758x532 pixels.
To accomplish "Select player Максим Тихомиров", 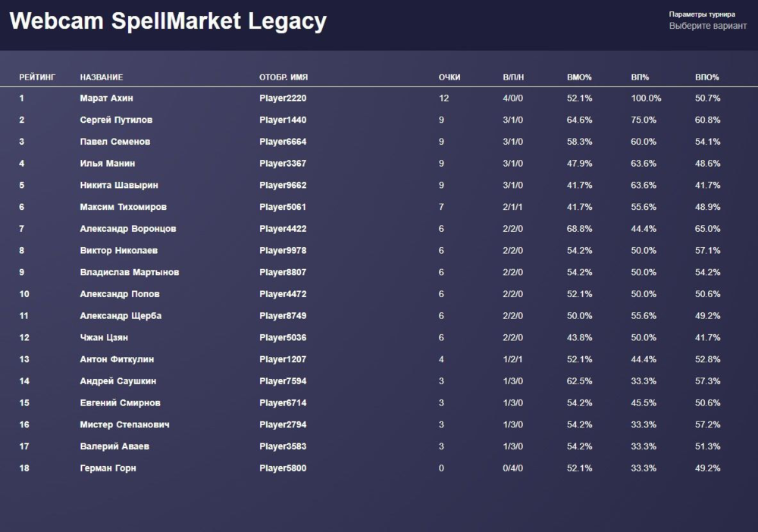I will point(123,207).
